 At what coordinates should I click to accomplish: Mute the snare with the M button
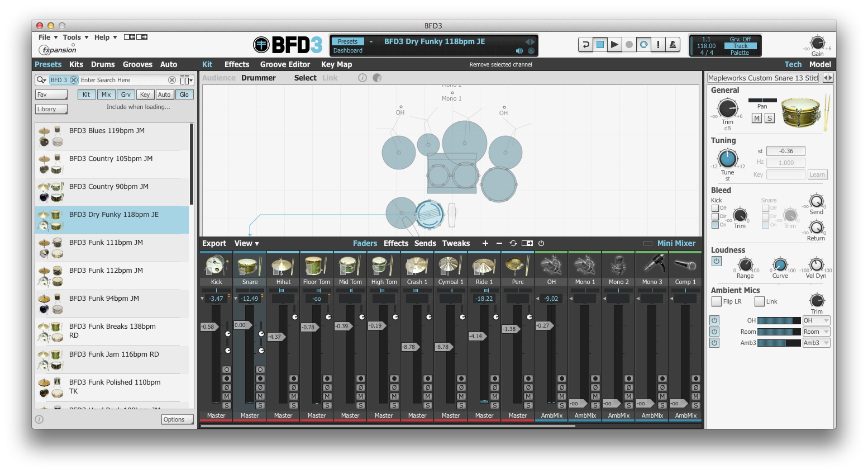(757, 118)
